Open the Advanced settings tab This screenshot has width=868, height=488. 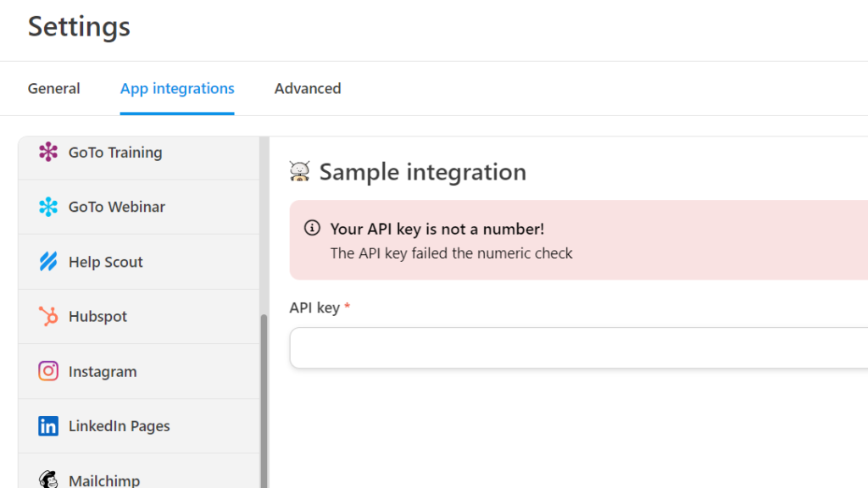tap(308, 88)
